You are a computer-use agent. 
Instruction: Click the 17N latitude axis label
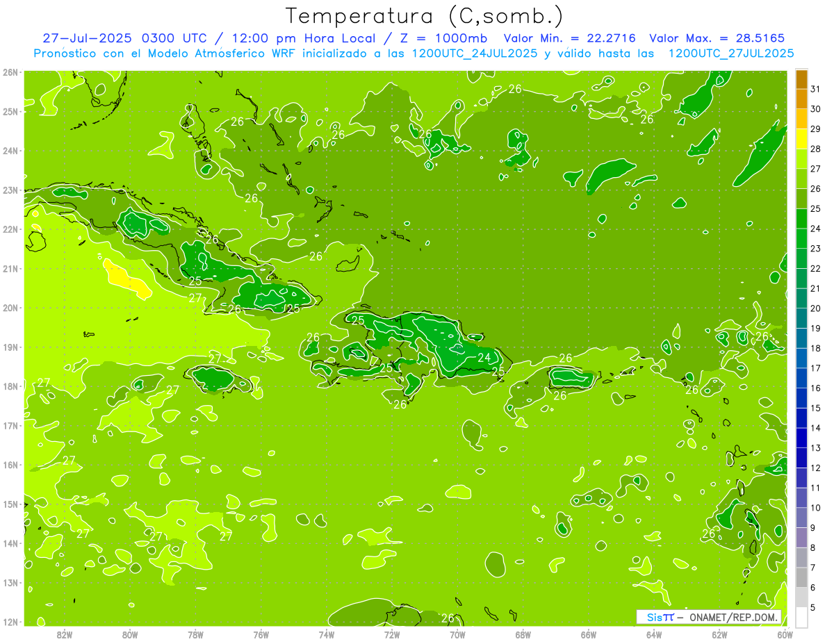(10, 425)
